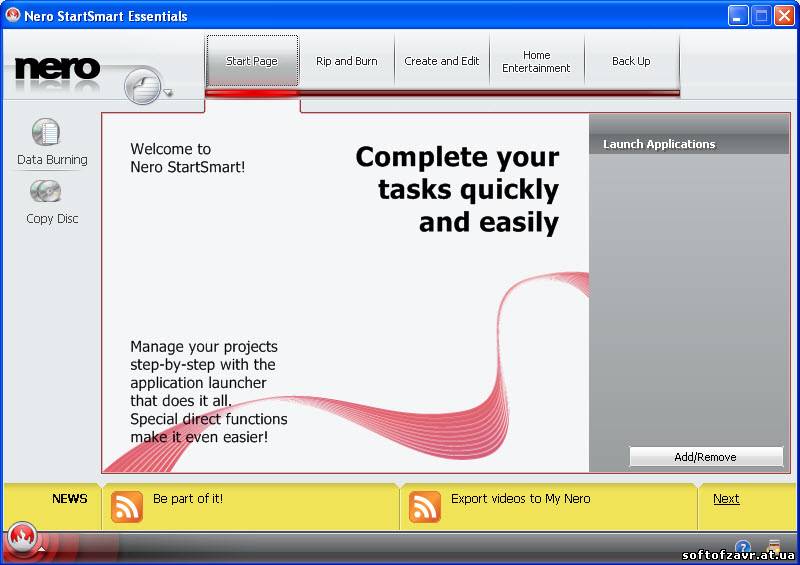Click the icon right of the help icon

click(774, 546)
